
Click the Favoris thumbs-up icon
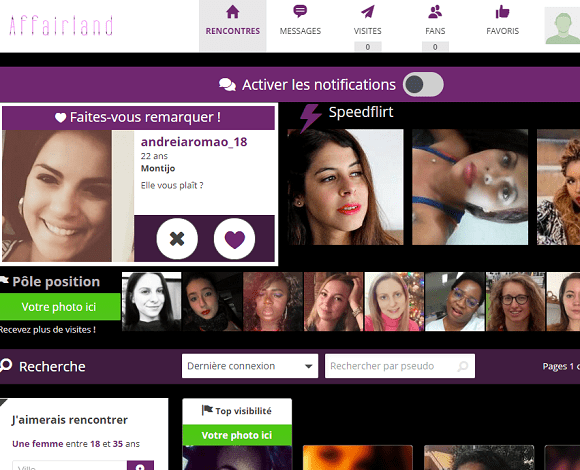[x=502, y=12]
